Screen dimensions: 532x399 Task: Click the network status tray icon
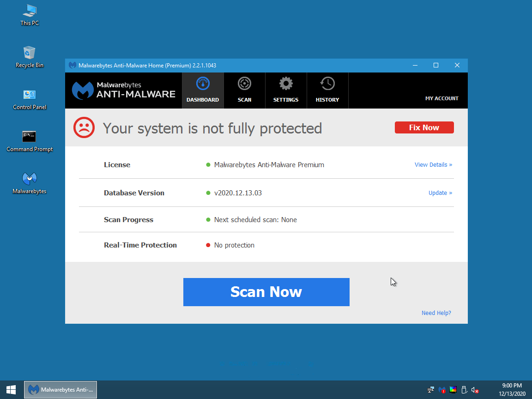coord(430,390)
